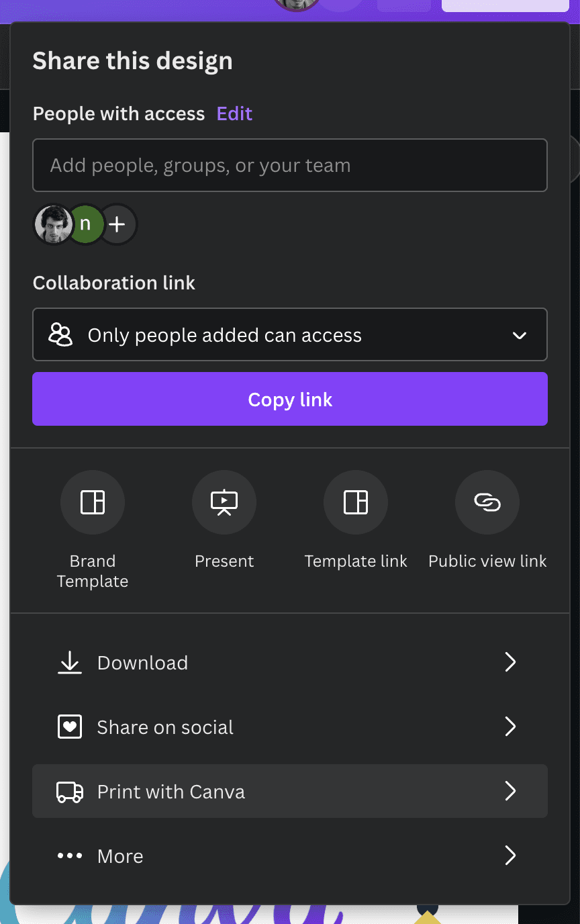This screenshot has width=580, height=924.
Task: Choose the Download menu entry
Action: click(x=142, y=663)
